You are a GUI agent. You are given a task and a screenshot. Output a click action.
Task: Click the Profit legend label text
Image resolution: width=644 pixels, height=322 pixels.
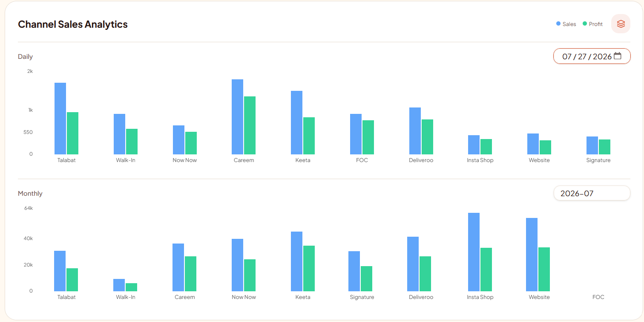[596, 24]
